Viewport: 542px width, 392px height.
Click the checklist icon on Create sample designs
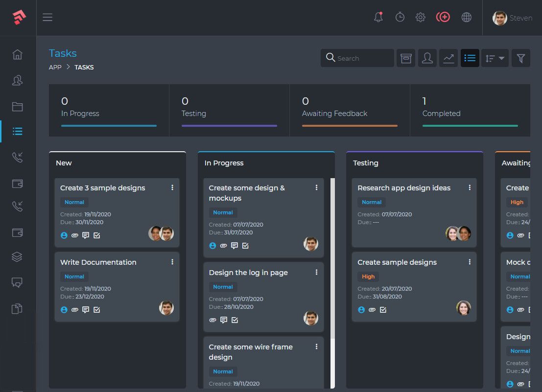383,310
